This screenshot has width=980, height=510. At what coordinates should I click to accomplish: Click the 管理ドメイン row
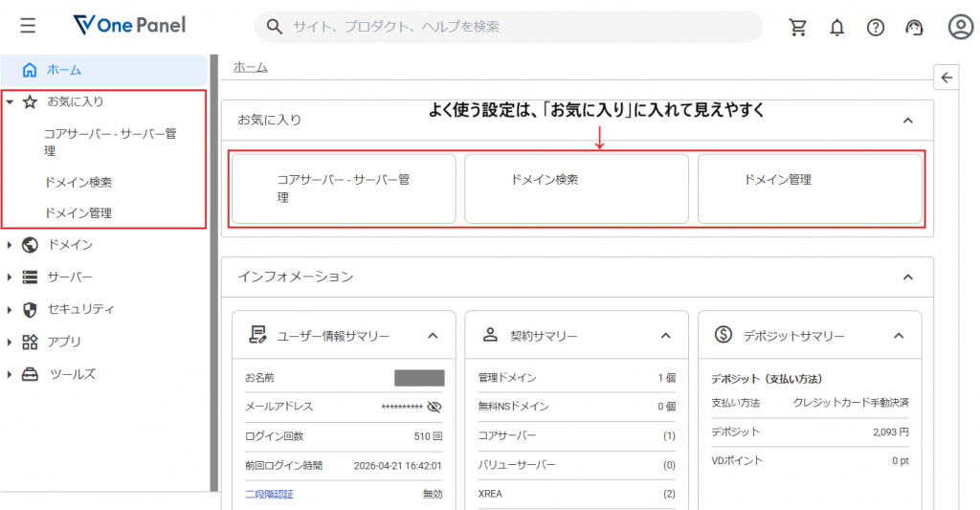[576, 378]
